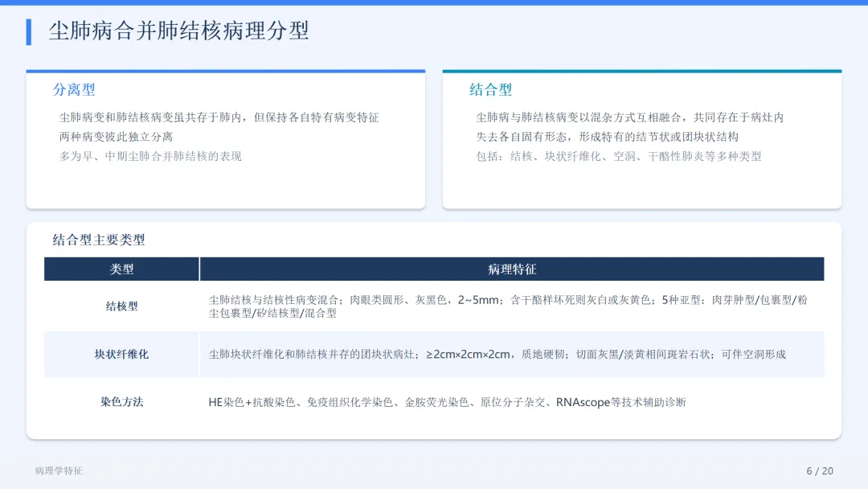Click the line 两种病变彼此独立分离
Viewport: 868px width, 489px height.
tap(117, 137)
